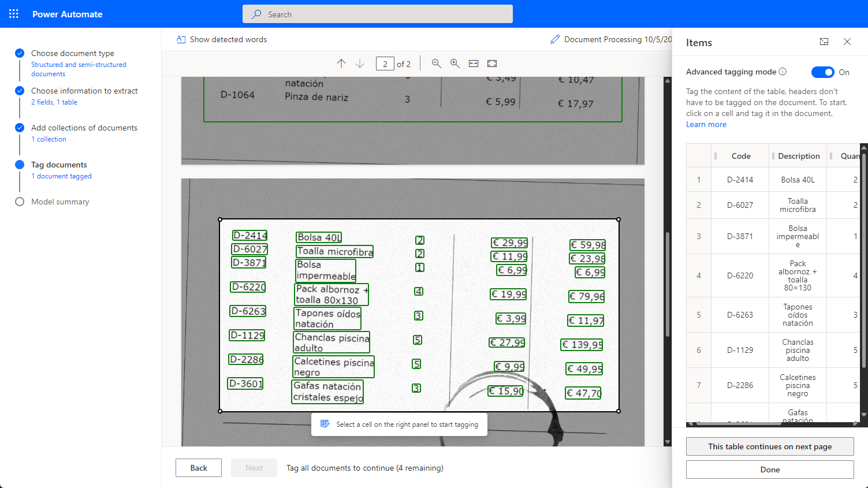
Task: Select the D-2414 code cell in table
Action: [x=740, y=180]
